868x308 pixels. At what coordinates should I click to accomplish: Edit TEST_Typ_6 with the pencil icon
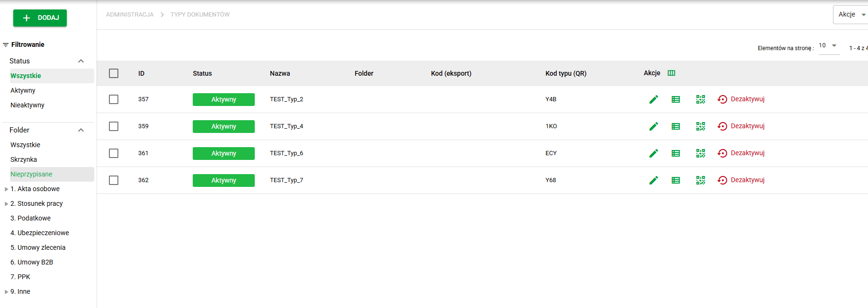point(653,153)
